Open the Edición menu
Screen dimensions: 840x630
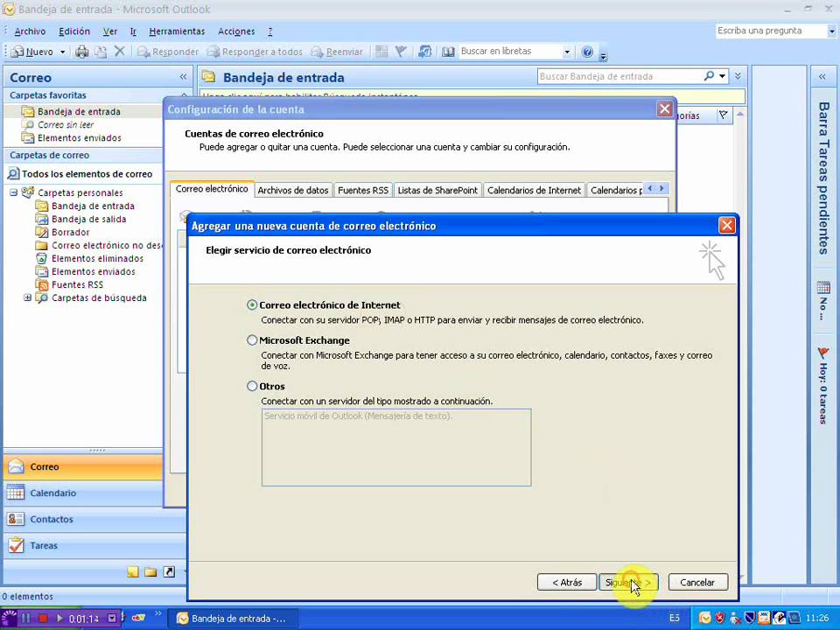(x=73, y=31)
